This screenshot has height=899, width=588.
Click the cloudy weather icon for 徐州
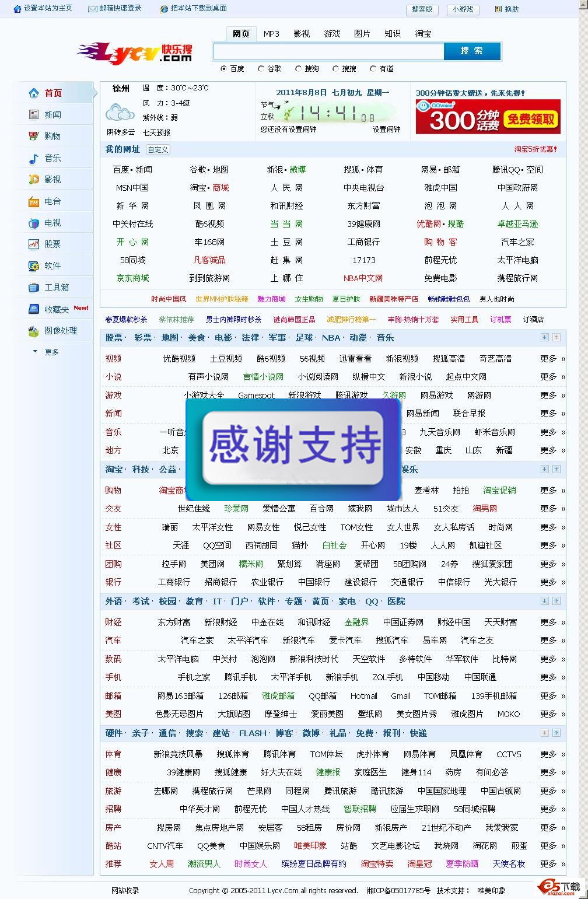pyautogui.click(x=120, y=111)
